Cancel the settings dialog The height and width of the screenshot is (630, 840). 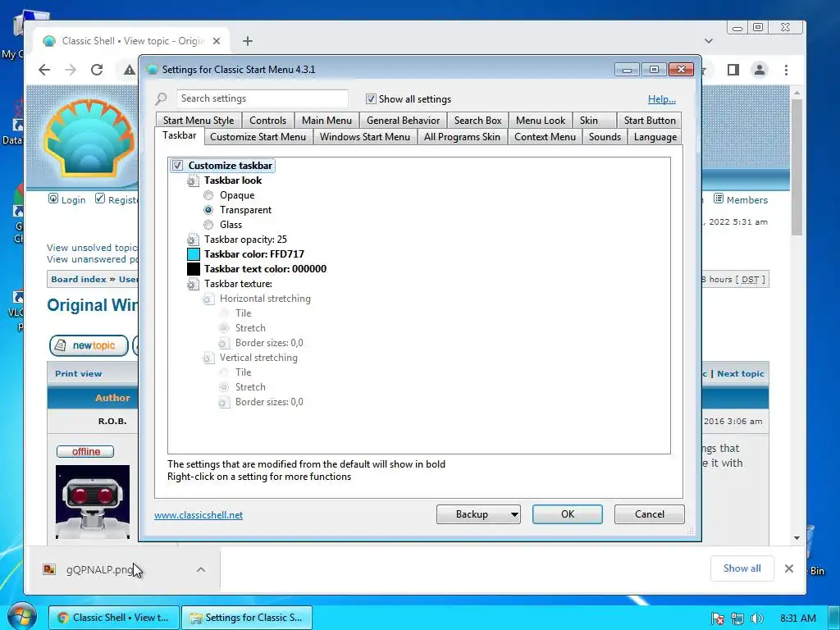click(x=650, y=514)
